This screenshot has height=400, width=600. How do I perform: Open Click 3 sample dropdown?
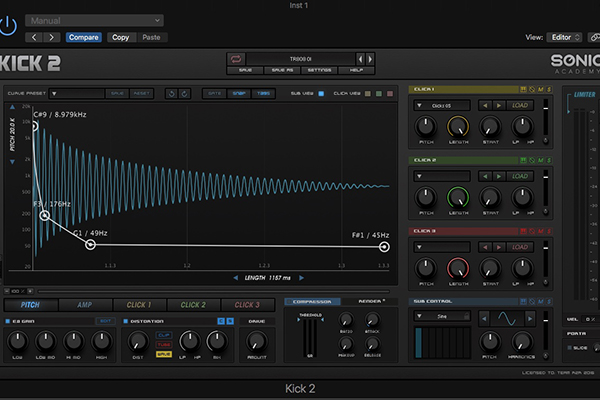[442, 247]
